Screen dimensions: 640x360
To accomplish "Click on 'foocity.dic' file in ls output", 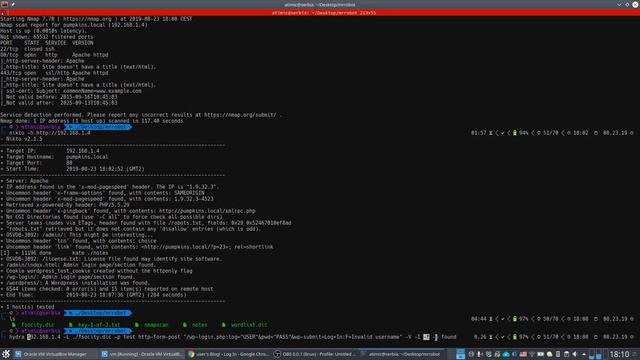I will point(38,325).
